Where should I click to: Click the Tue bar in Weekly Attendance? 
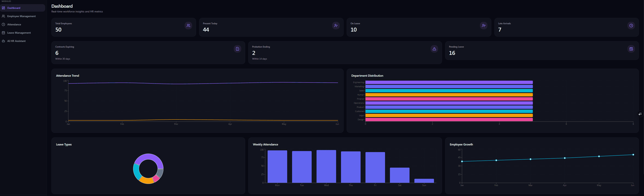click(302, 167)
